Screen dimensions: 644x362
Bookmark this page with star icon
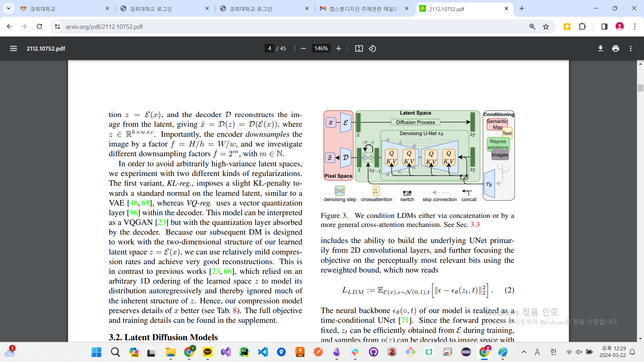click(546, 26)
